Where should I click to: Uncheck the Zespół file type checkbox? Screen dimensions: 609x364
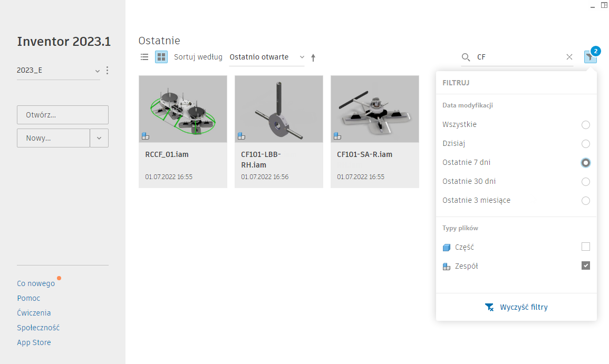point(586,266)
